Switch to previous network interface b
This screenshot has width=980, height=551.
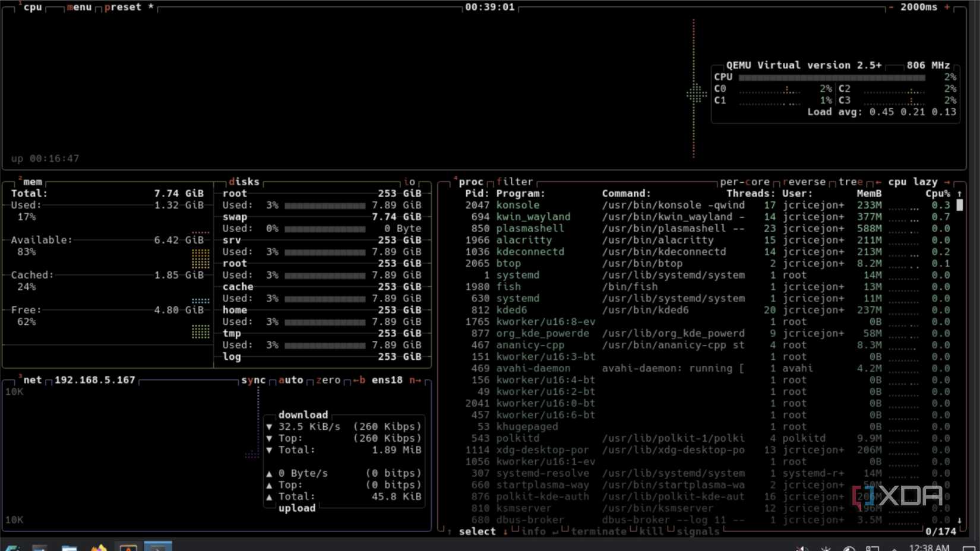(x=359, y=380)
